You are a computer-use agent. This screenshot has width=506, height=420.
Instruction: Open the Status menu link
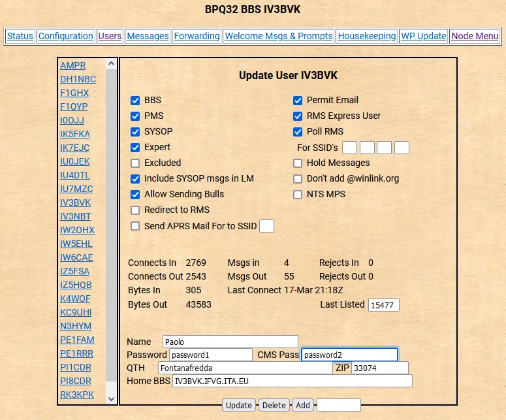tap(20, 36)
